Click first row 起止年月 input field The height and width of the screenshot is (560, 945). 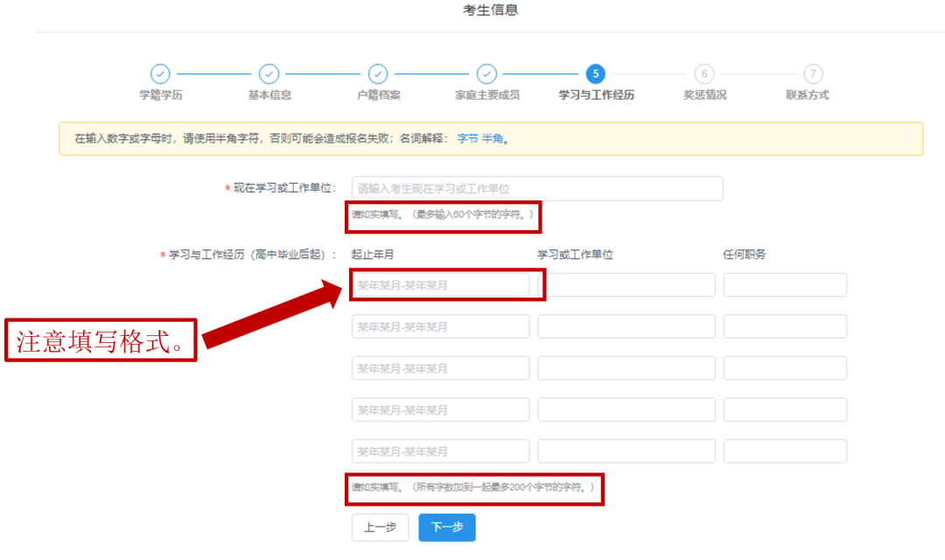pos(441,285)
